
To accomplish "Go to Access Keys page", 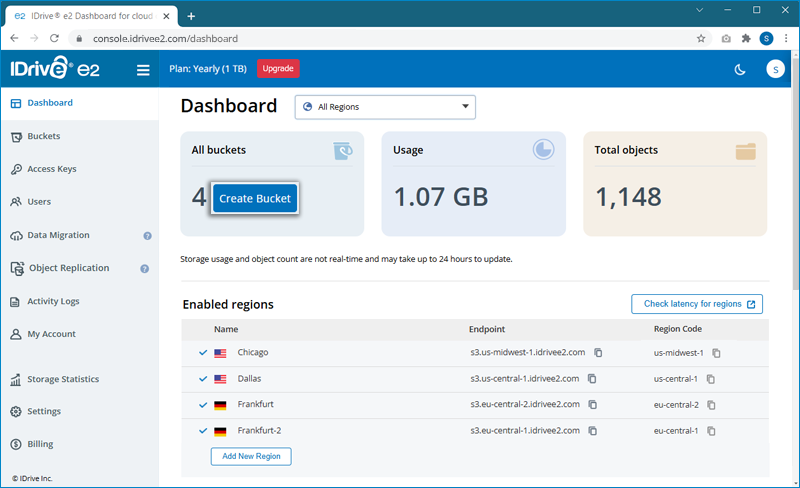I will point(51,169).
